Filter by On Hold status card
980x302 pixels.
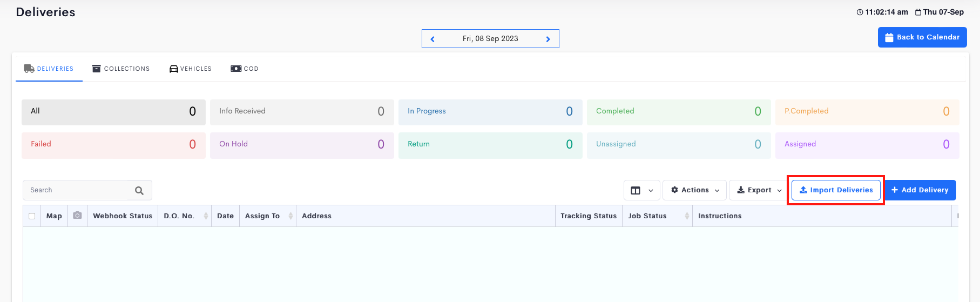point(302,145)
